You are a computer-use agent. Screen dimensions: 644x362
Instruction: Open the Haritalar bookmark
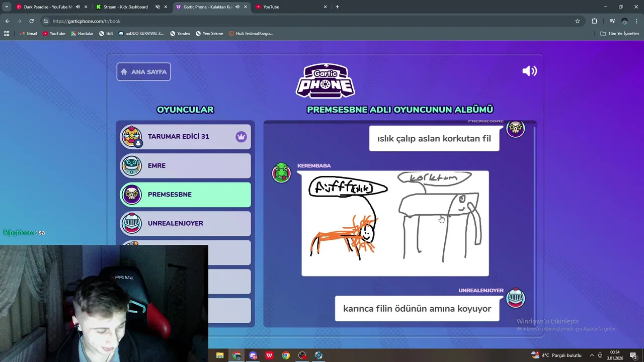point(82,34)
